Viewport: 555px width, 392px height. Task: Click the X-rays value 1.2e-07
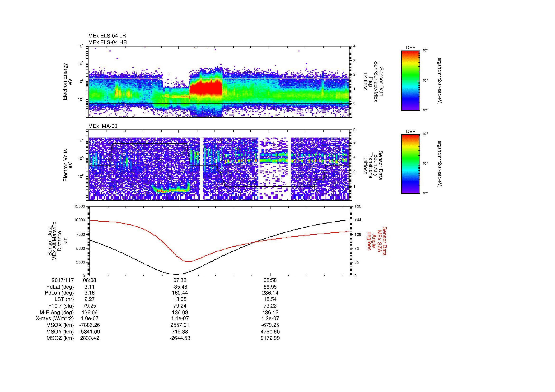270,318
